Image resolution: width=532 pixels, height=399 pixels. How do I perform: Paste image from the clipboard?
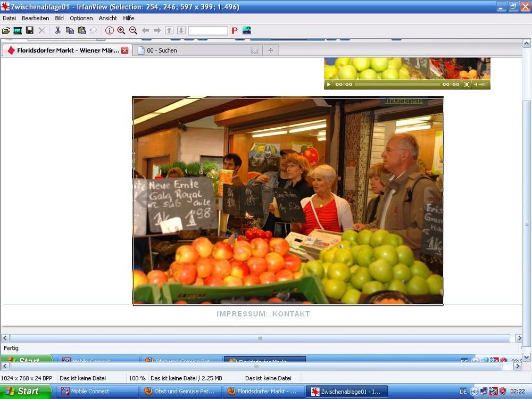(82, 30)
